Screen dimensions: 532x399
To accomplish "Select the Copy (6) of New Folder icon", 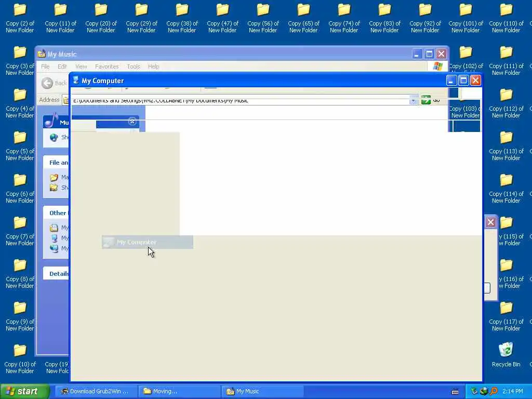I will coord(20,189).
